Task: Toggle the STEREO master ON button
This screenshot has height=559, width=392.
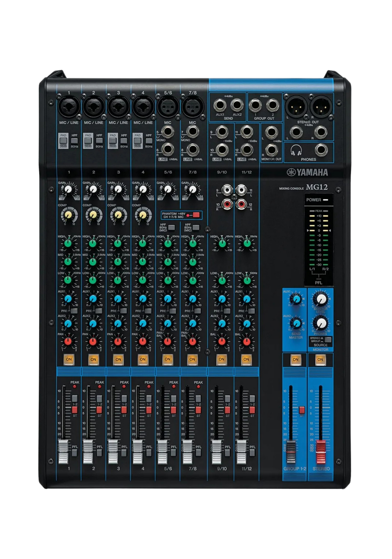Action: click(x=320, y=359)
